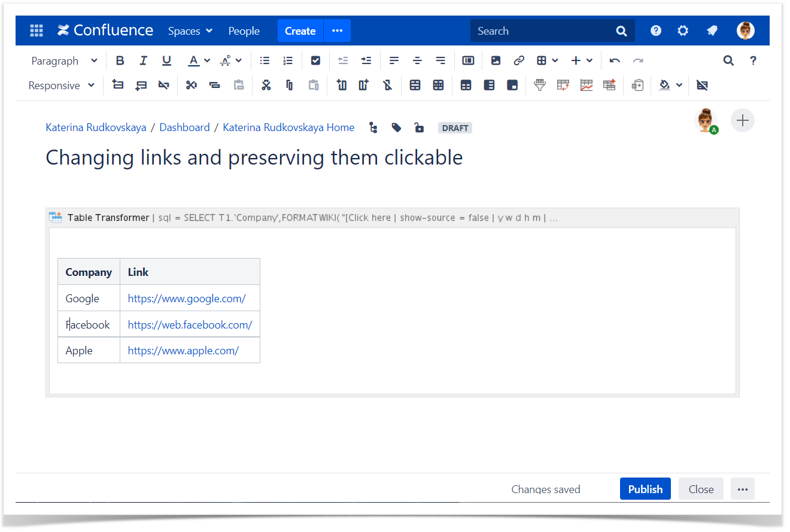Click the undo arrow
Image resolution: width=790 pixels, height=532 pixels.
(615, 60)
